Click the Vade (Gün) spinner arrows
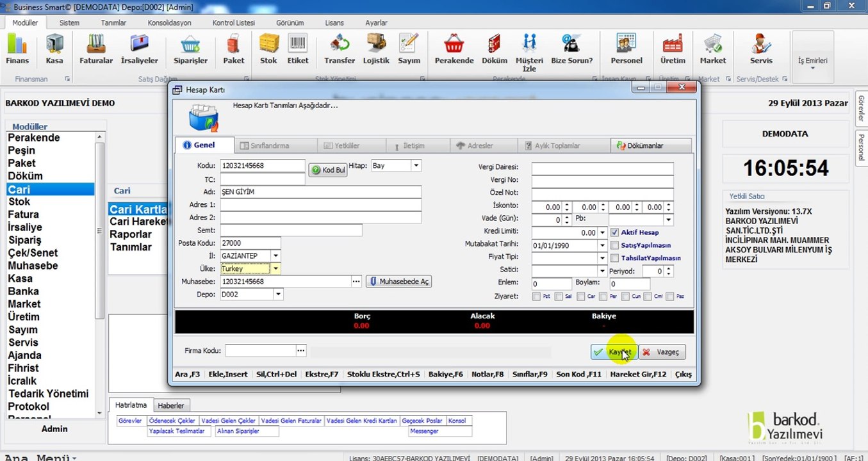The image size is (868, 461). click(x=566, y=220)
